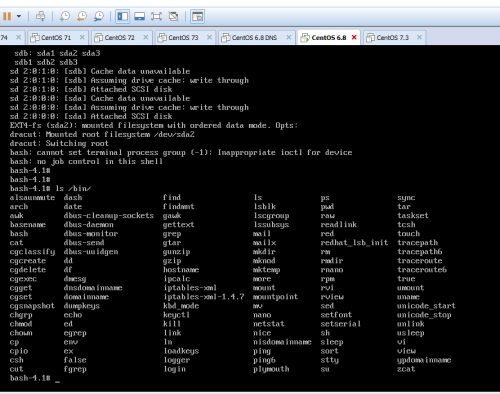Image resolution: width=500 pixels, height=394 pixels.
Task: Select the active CentOS 6.8 tab
Action: click(329, 38)
